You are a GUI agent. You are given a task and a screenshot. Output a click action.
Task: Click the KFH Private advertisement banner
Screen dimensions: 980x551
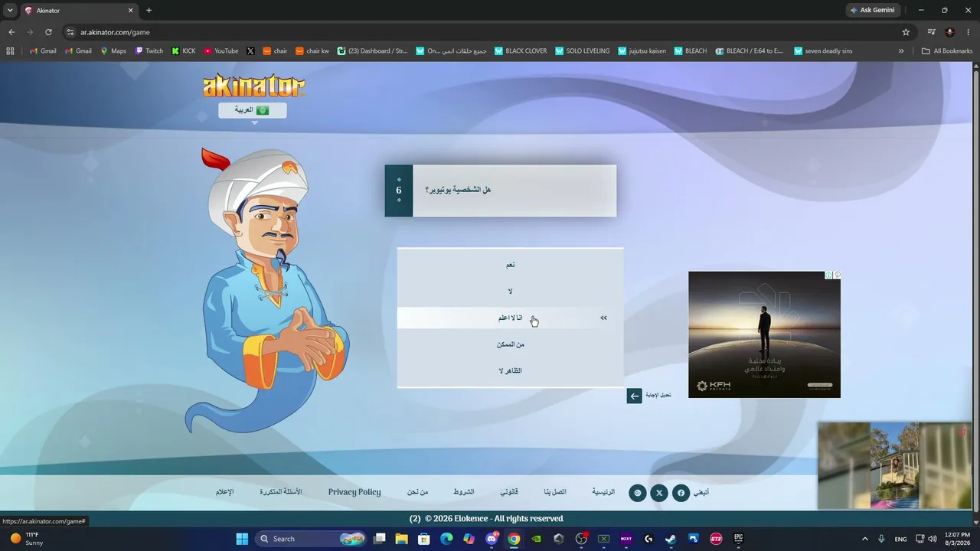(764, 334)
